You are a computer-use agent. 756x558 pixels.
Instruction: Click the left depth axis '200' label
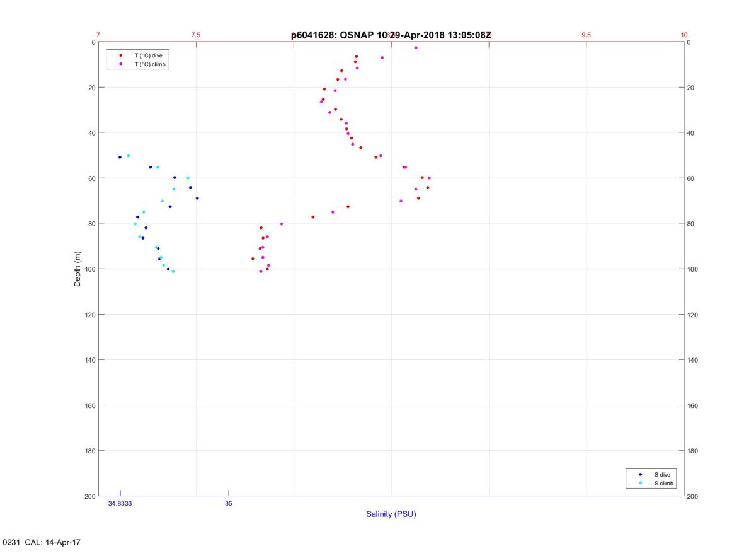89,496
